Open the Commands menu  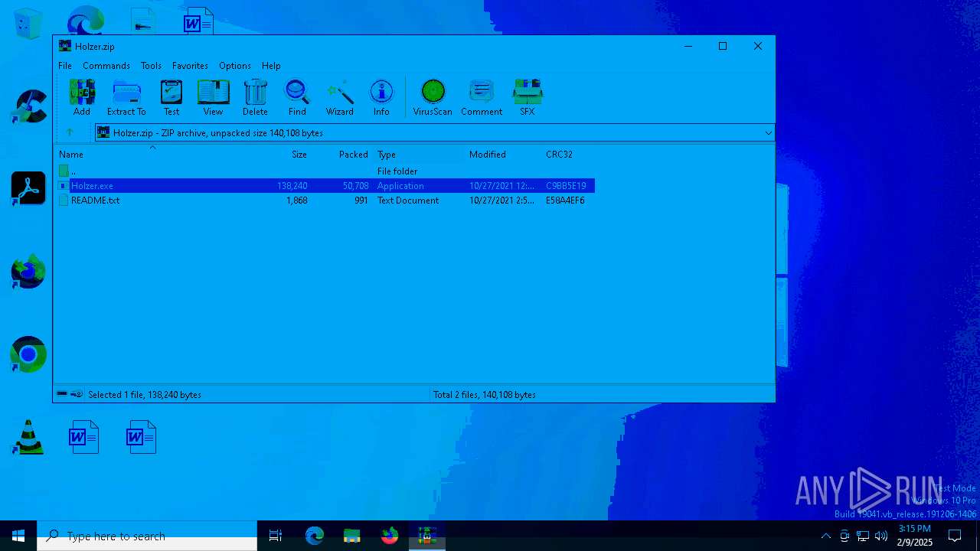(106, 66)
